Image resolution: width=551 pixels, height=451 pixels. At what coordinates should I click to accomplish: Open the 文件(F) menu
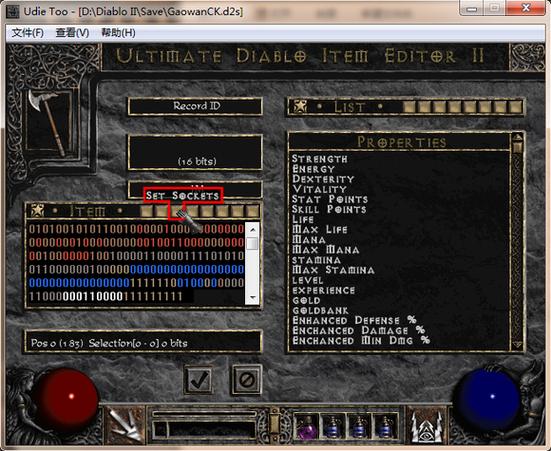pos(27,33)
